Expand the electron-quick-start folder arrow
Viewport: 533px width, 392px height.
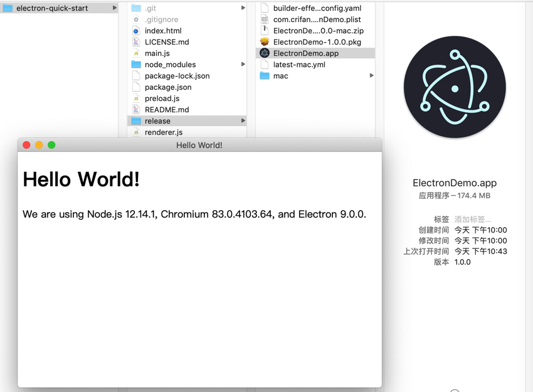click(x=115, y=8)
